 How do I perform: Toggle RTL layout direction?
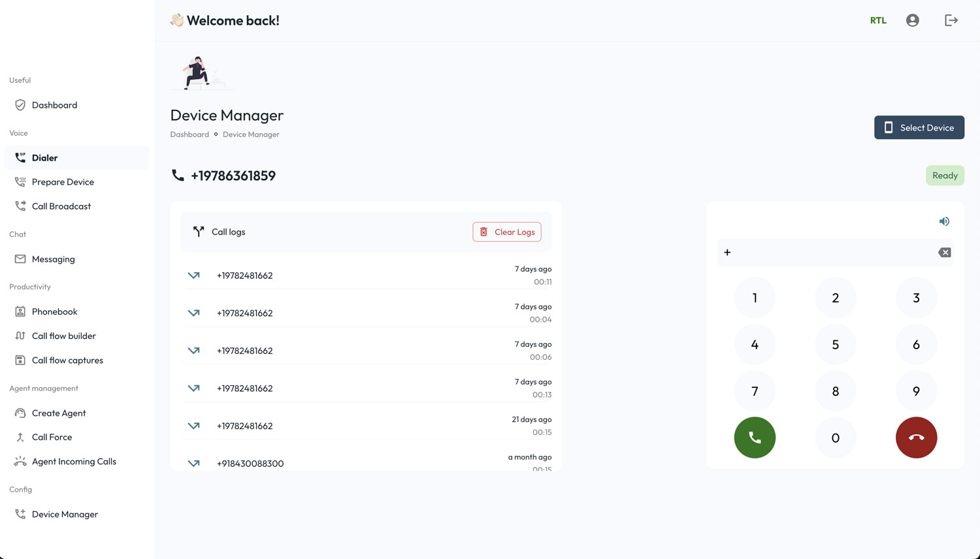878,20
